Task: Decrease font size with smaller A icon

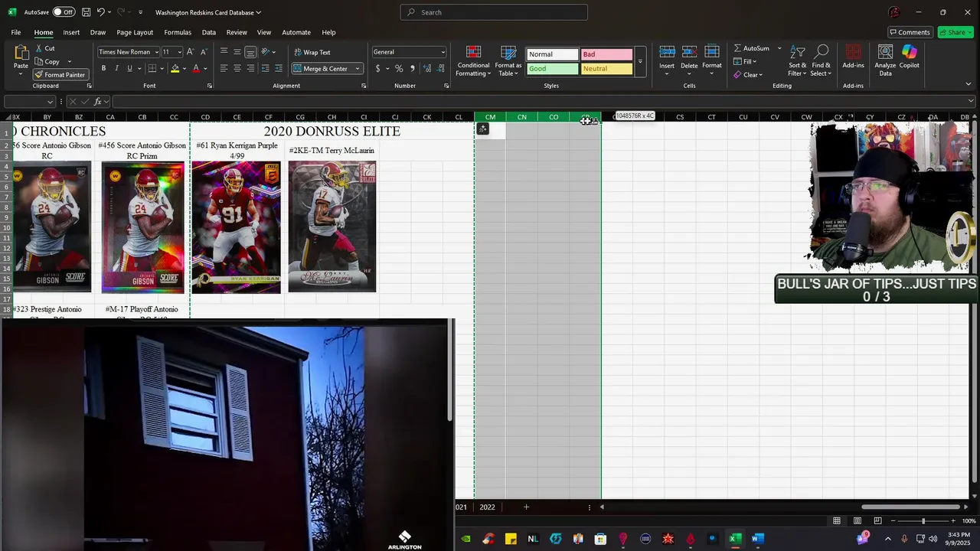Action: click(x=203, y=52)
